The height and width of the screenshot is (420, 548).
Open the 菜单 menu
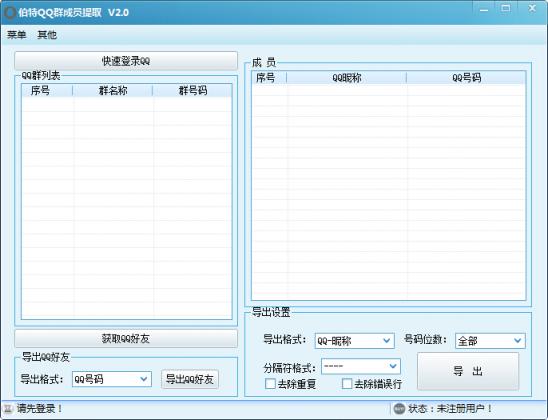(x=16, y=35)
